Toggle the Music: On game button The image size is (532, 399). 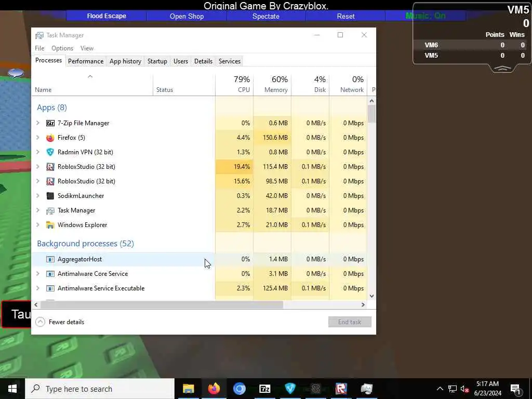425,16
